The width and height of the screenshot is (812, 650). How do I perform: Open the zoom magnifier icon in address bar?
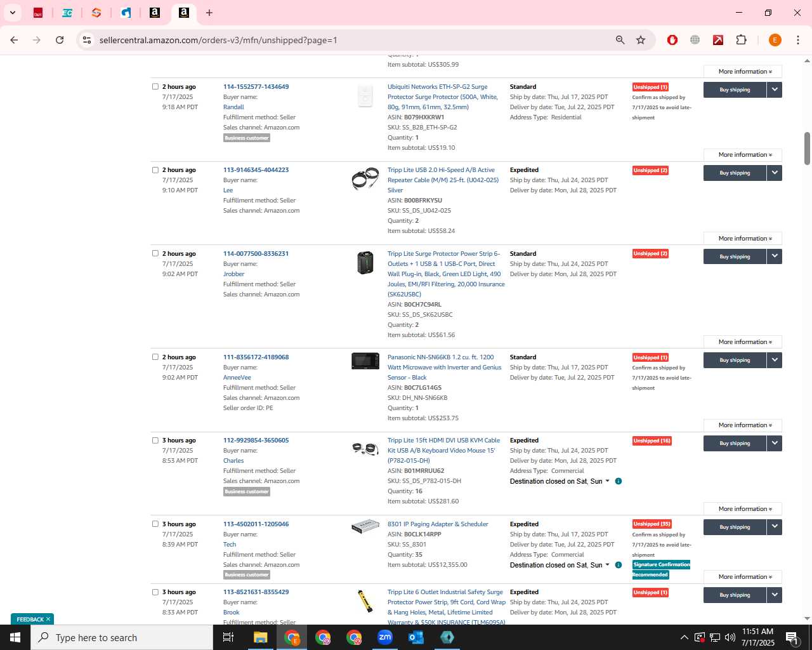(x=620, y=40)
